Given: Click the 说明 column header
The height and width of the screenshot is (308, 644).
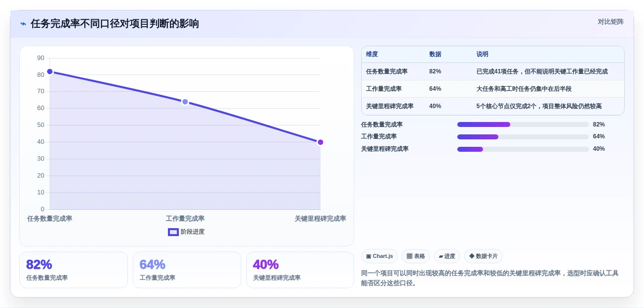Looking at the screenshot, I should 483,54.
